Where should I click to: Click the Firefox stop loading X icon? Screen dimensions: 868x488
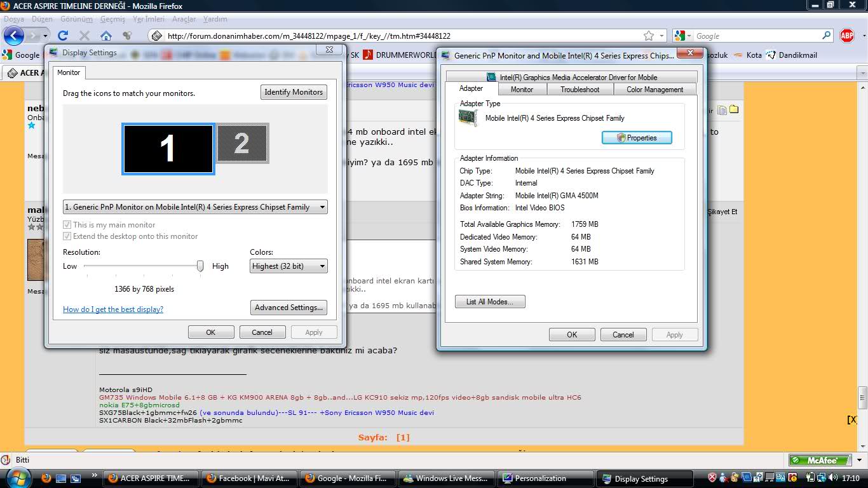(84, 36)
